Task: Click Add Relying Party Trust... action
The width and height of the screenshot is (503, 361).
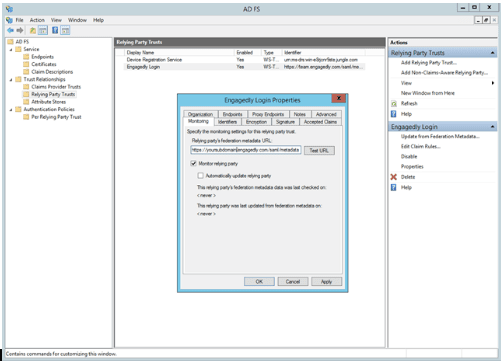Action: click(x=429, y=63)
